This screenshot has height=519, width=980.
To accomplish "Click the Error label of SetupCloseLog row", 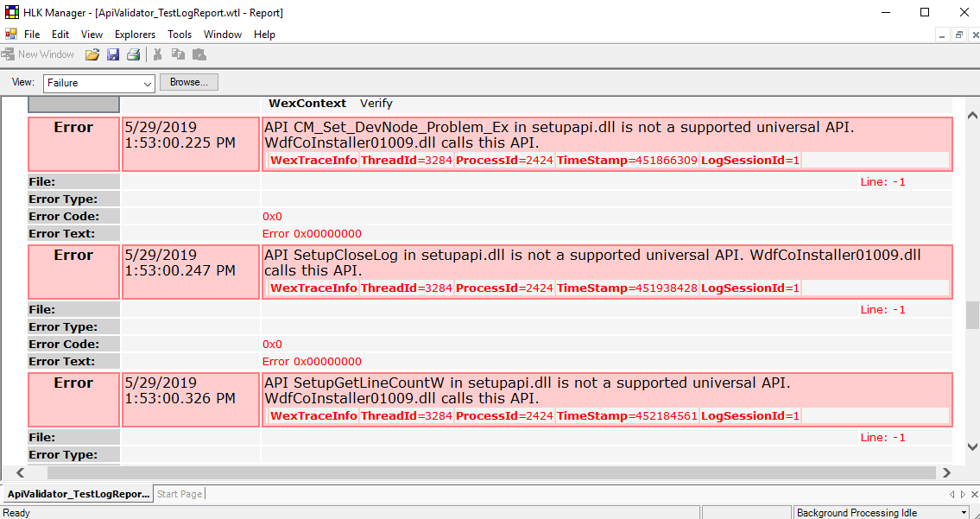I will 73,255.
